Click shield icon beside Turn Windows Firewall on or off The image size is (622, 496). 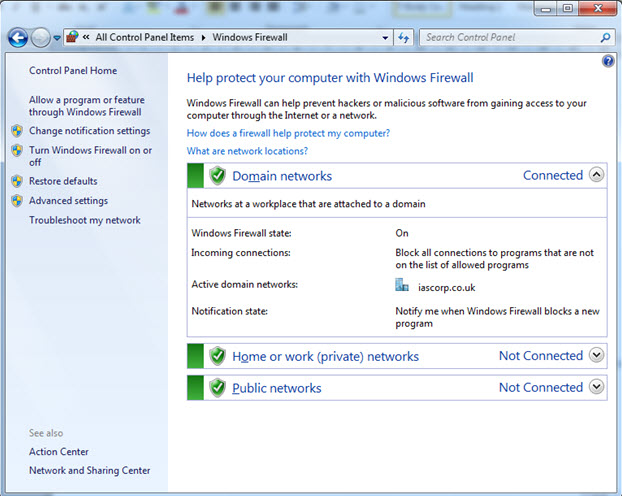[x=17, y=150]
